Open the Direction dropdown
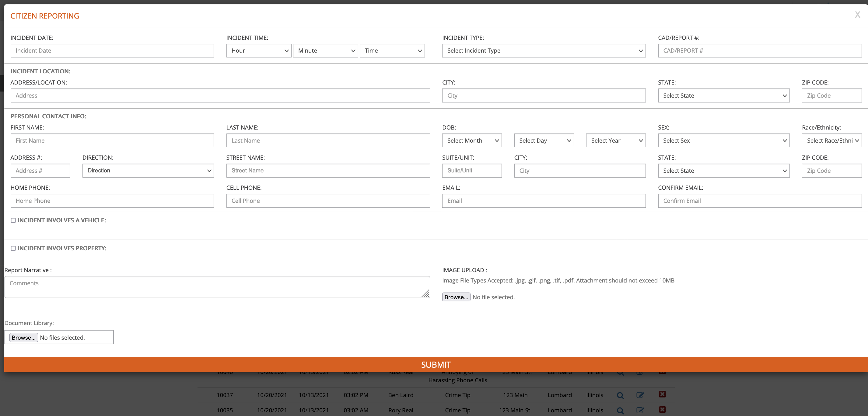The image size is (868, 416). 148,171
